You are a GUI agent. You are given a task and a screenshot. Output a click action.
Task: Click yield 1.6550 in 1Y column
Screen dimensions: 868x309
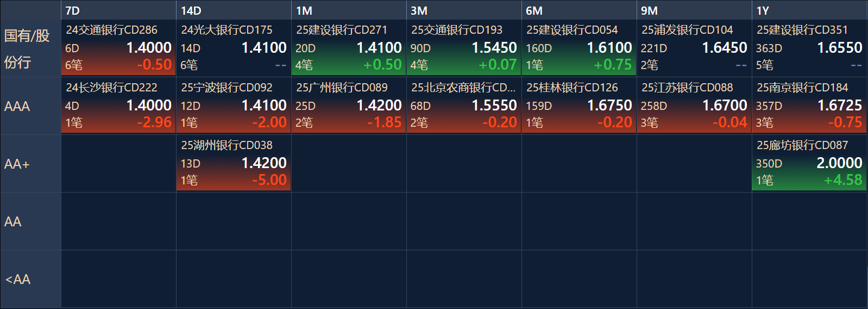[x=840, y=48]
